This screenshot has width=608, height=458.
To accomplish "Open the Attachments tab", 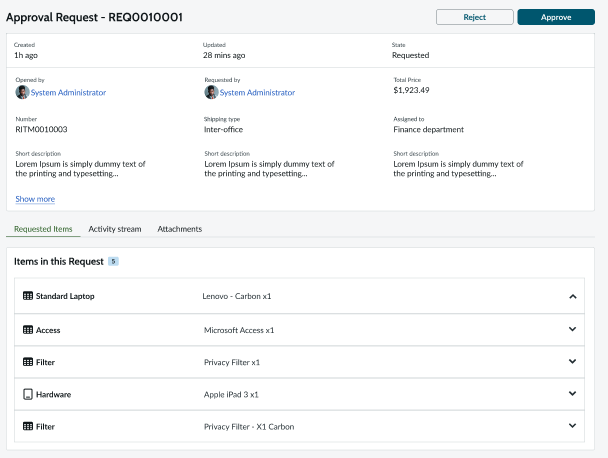I will (x=180, y=229).
